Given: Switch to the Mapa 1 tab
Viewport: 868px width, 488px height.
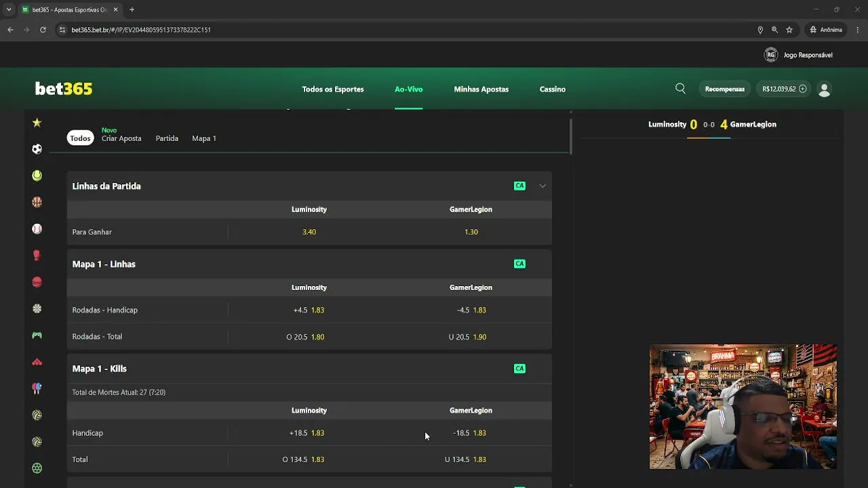Looking at the screenshot, I should coord(204,138).
